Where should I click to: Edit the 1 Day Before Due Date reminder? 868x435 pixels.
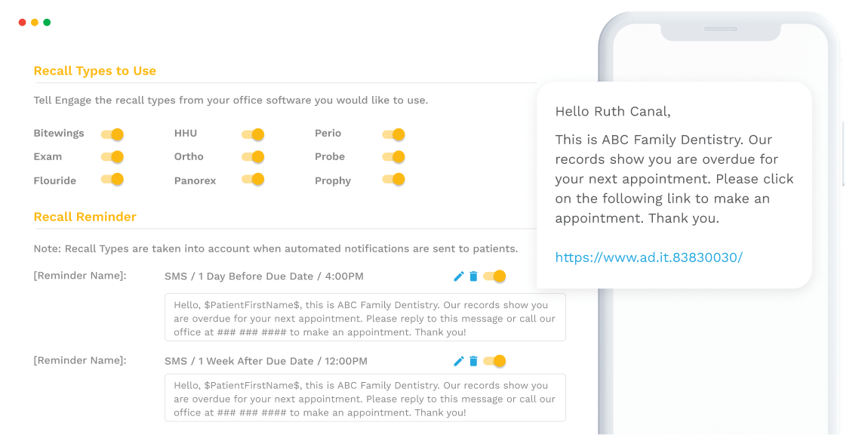[x=458, y=276]
